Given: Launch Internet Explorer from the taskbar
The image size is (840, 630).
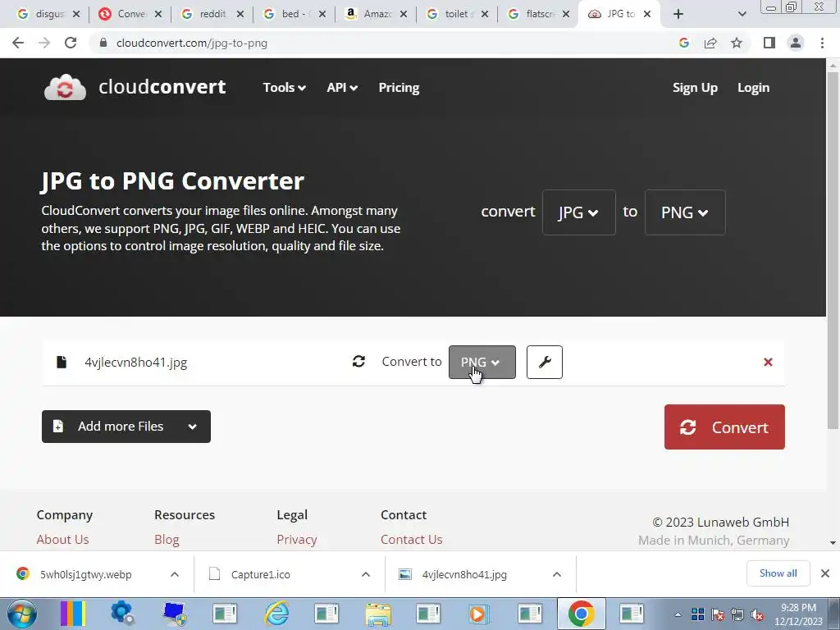Looking at the screenshot, I should (276, 614).
